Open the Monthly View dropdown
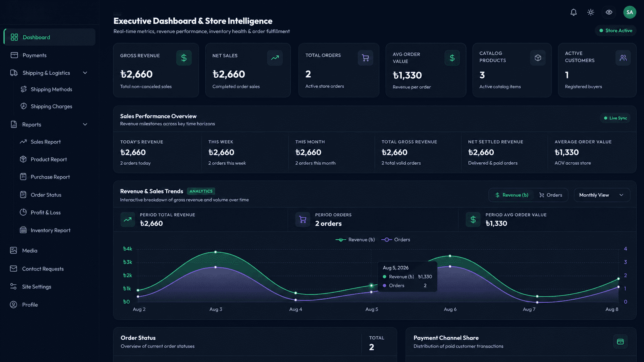This screenshot has height=362, width=644. pyautogui.click(x=602, y=195)
